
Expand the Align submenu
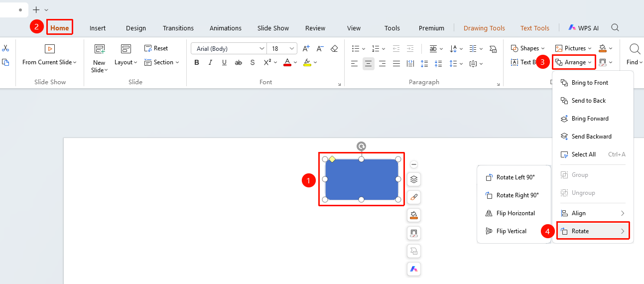coord(593,213)
